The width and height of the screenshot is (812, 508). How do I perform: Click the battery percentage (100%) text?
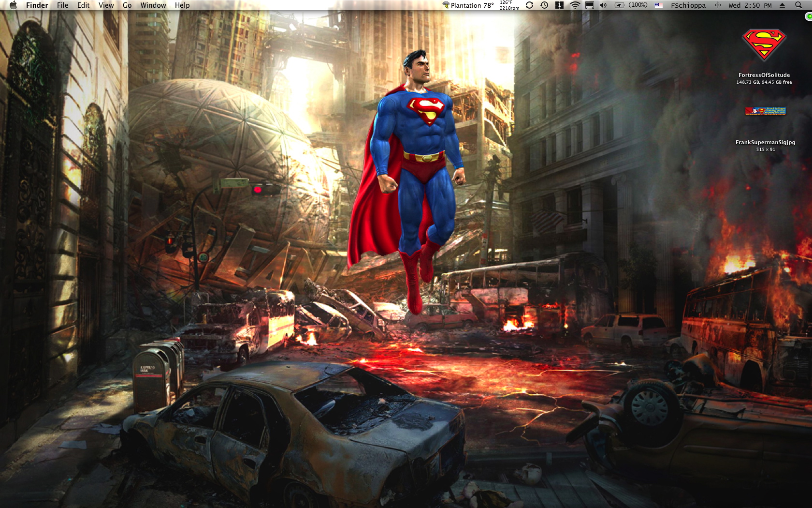tap(638, 5)
